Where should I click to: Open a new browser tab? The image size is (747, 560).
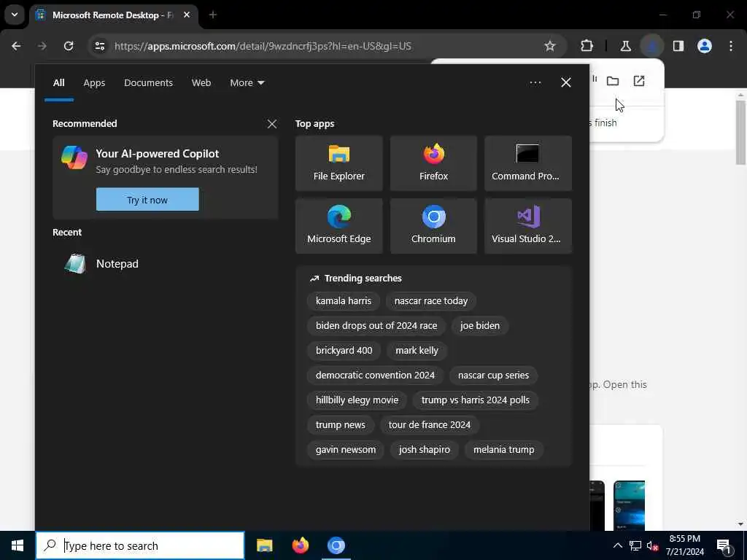(213, 15)
